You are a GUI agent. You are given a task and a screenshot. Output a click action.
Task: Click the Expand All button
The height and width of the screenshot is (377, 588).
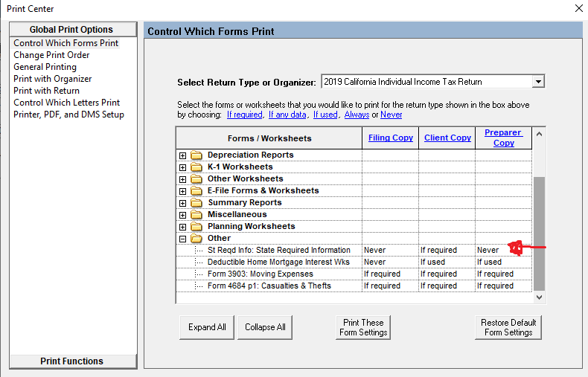[206, 327]
